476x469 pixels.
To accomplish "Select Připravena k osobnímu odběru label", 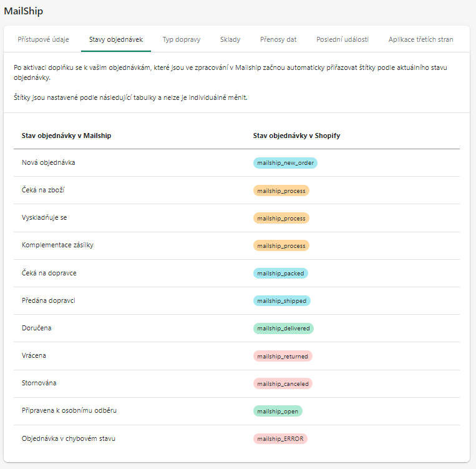I will click(69, 410).
